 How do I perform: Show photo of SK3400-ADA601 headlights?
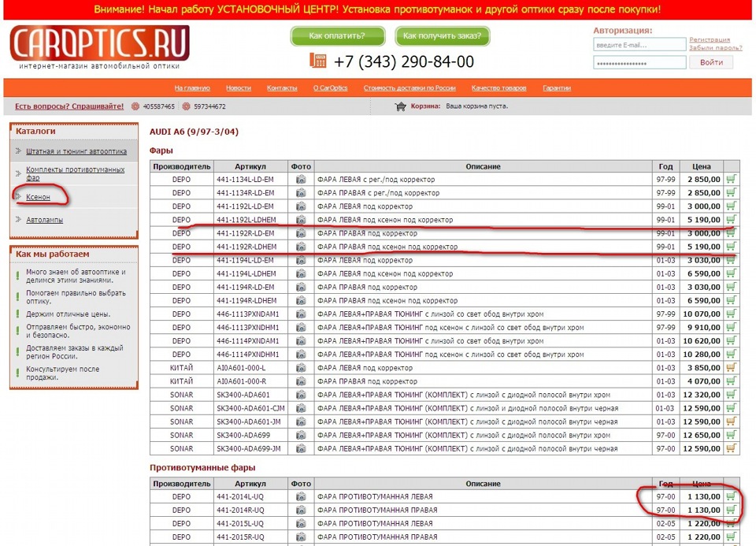(x=301, y=395)
